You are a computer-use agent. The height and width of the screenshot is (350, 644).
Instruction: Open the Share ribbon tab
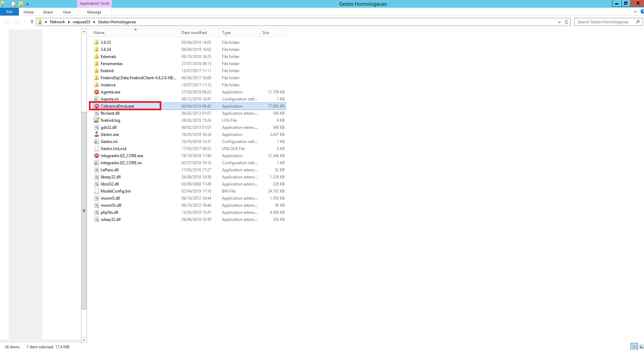click(x=48, y=12)
